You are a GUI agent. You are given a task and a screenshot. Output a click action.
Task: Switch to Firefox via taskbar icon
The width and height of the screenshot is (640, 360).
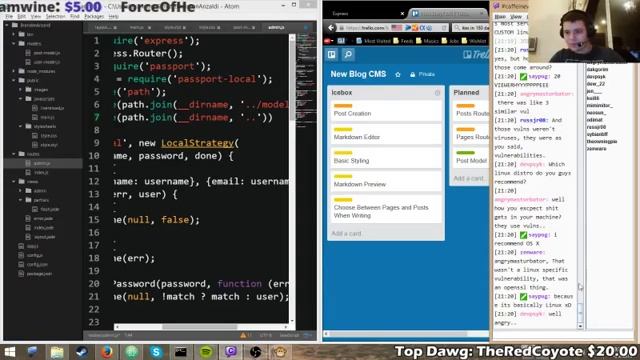(x=107, y=351)
